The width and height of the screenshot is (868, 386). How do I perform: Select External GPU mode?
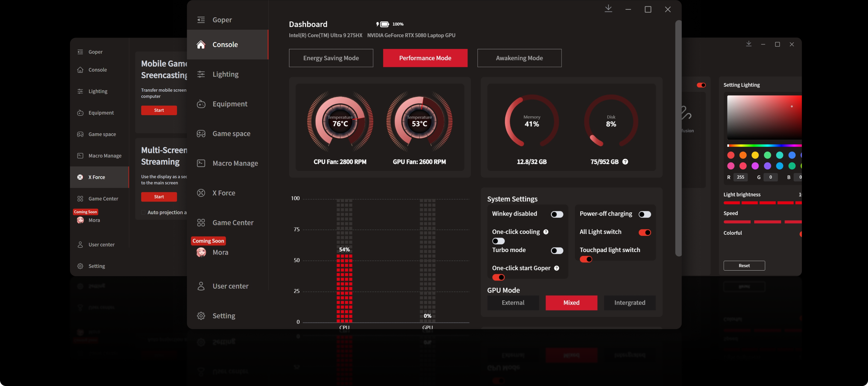coord(513,303)
